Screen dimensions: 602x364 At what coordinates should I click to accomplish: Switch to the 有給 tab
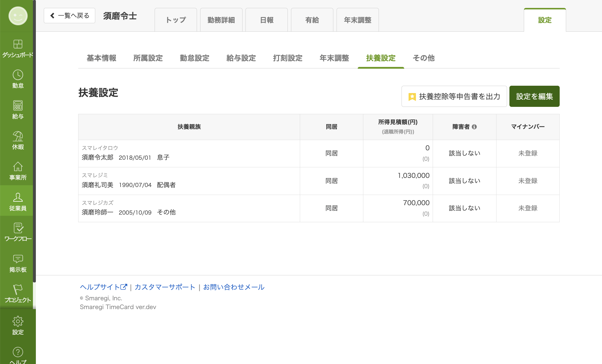[312, 20]
